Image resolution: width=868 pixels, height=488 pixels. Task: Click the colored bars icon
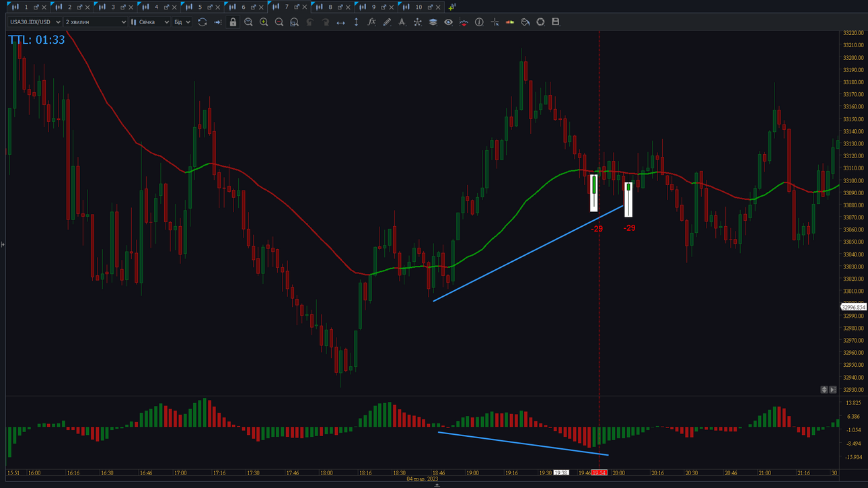point(510,22)
